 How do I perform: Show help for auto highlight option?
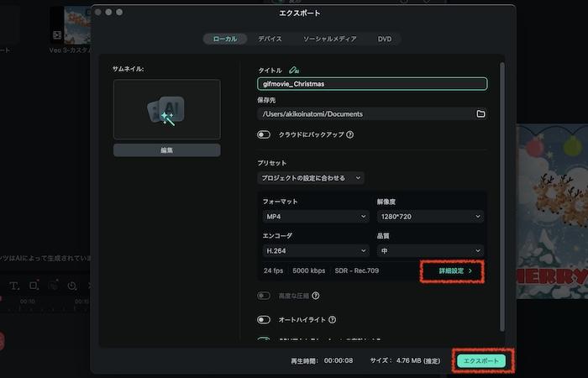tap(333, 320)
